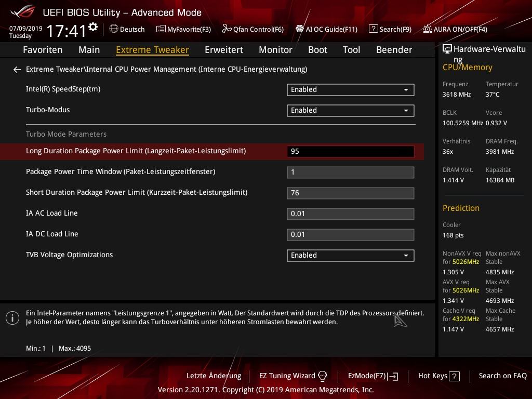Screen dimensions: 532x399
Task: Switch to Boot tab
Action: point(317,50)
